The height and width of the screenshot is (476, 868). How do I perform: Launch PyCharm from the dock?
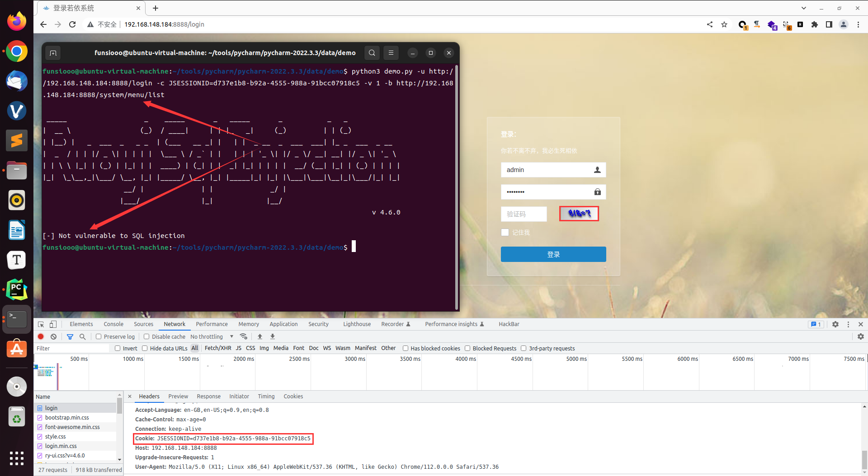click(x=17, y=289)
